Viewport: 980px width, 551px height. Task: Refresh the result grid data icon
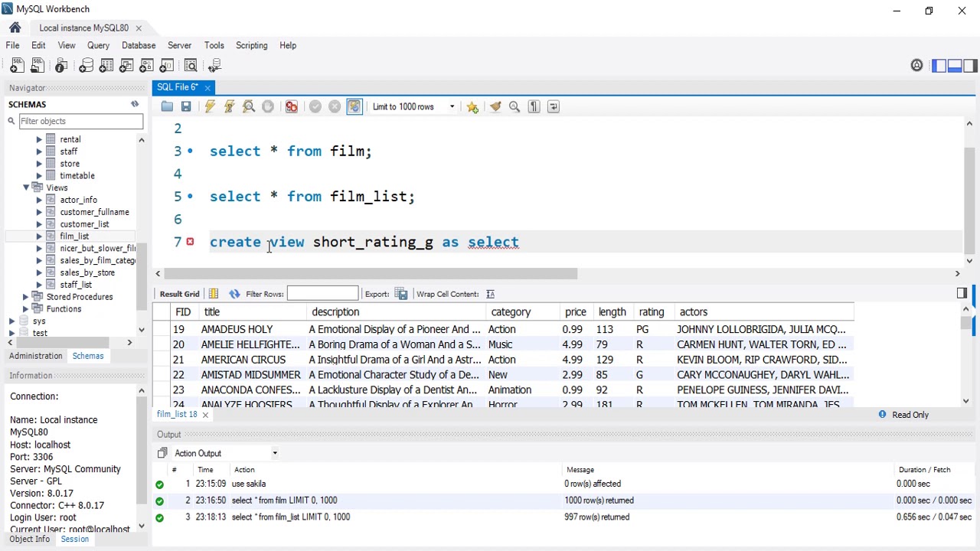pos(234,294)
